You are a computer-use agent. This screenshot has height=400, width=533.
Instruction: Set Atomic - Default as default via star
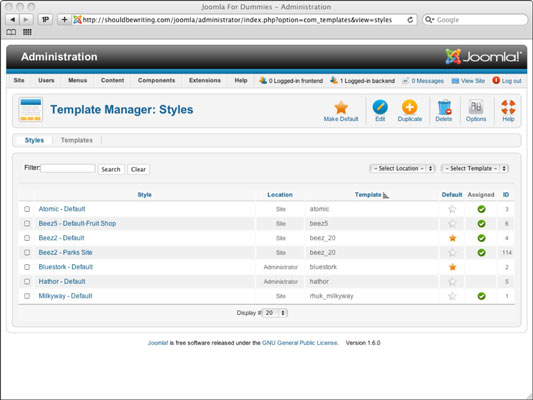tap(452, 209)
